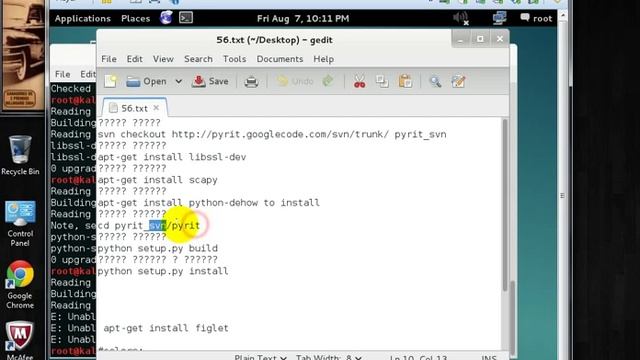
Task: Click the Copy icon in toolbar
Action: [x=382, y=81]
